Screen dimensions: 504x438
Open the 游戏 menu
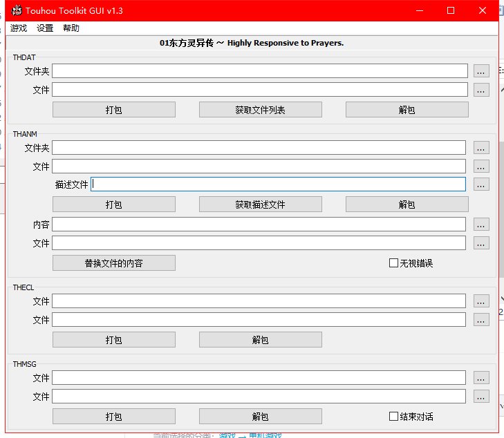[x=19, y=28]
